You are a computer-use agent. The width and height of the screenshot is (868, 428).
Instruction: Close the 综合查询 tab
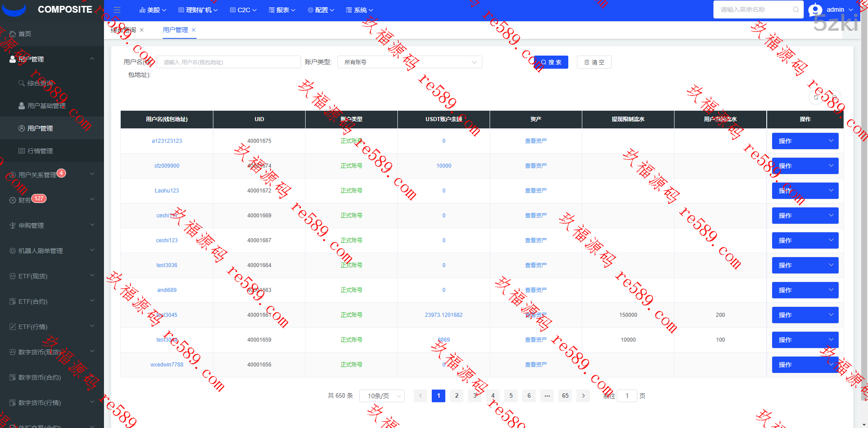tap(142, 30)
